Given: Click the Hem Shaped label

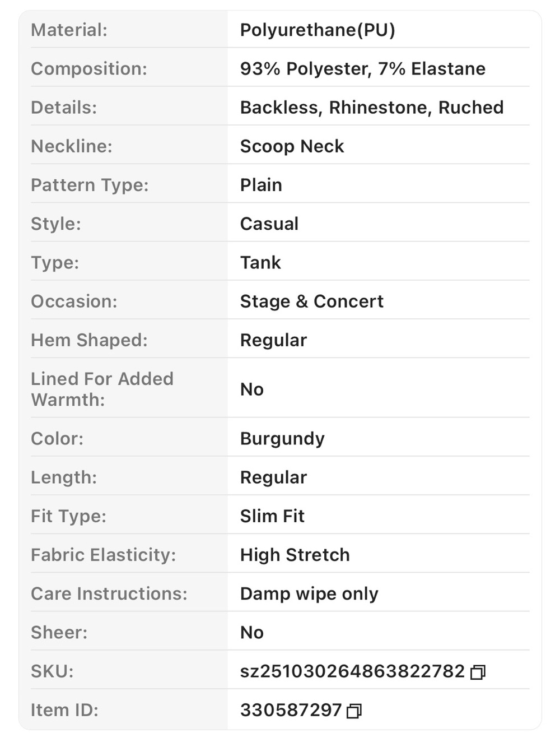Looking at the screenshot, I should (89, 340).
